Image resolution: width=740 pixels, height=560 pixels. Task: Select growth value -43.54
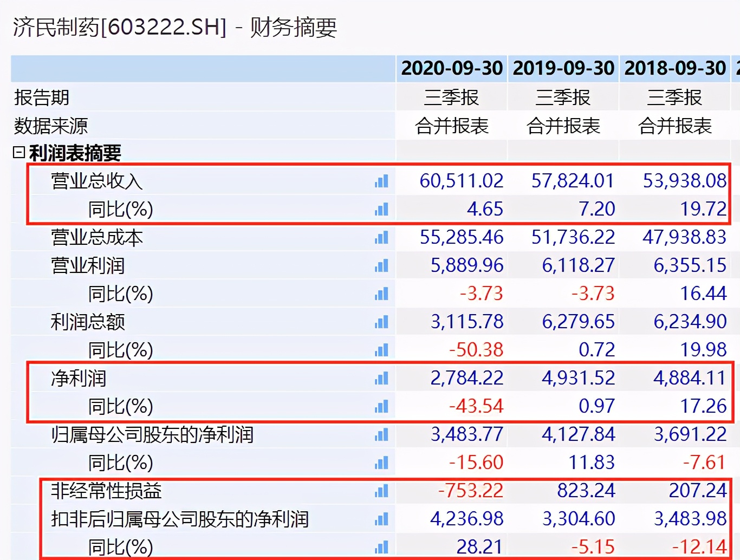[476, 406]
